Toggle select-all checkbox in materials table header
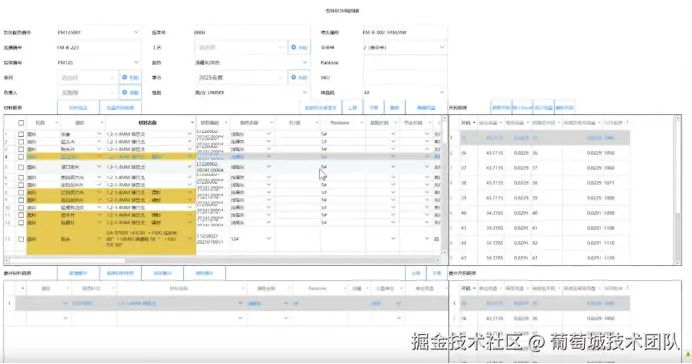Image resolution: width=692 pixels, height=364 pixels. [21, 123]
